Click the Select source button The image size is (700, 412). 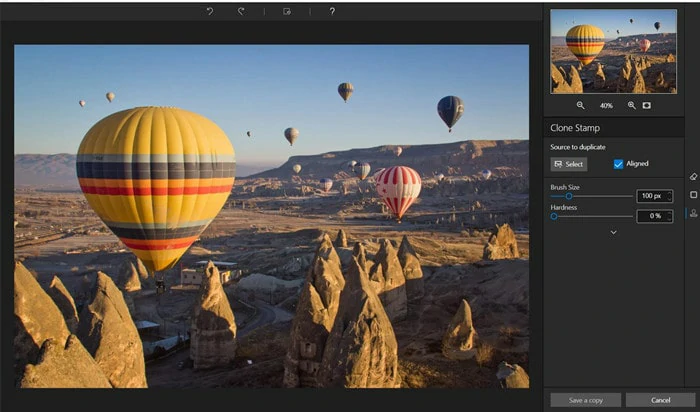pos(569,164)
